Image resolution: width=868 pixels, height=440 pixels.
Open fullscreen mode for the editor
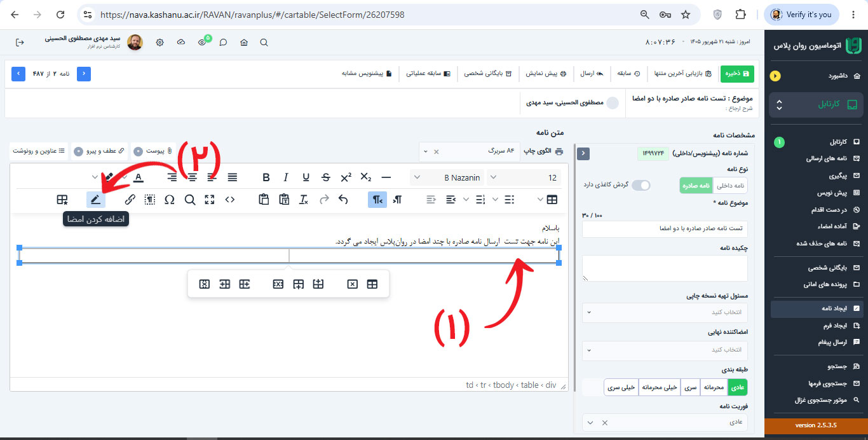pos(210,200)
